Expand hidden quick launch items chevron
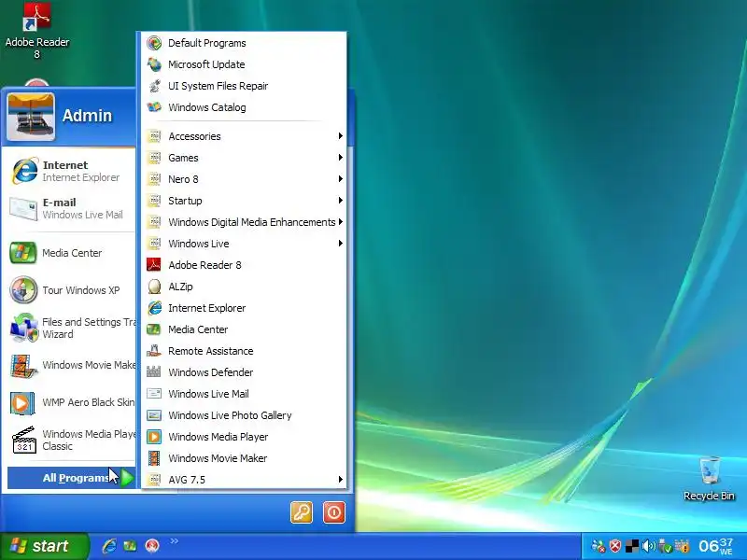 [174, 541]
